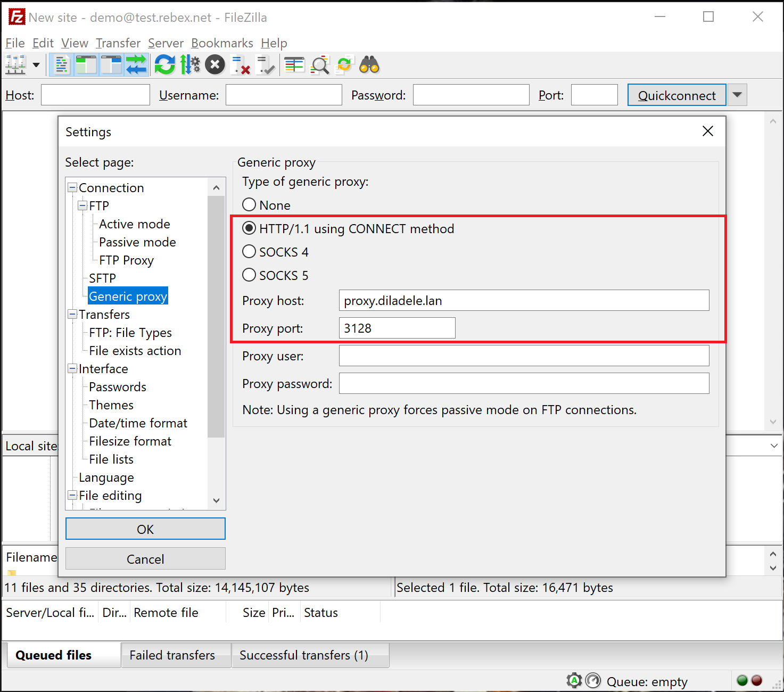Open the Server menu
784x692 pixels.
[x=166, y=43]
